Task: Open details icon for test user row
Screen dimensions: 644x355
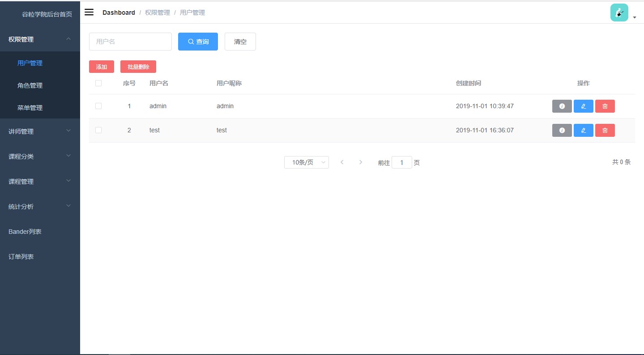Action: click(x=562, y=130)
